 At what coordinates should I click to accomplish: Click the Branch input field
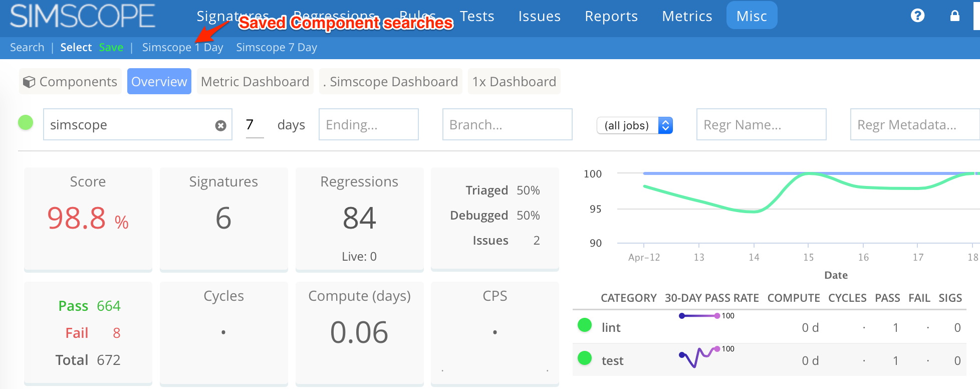click(x=507, y=124)
